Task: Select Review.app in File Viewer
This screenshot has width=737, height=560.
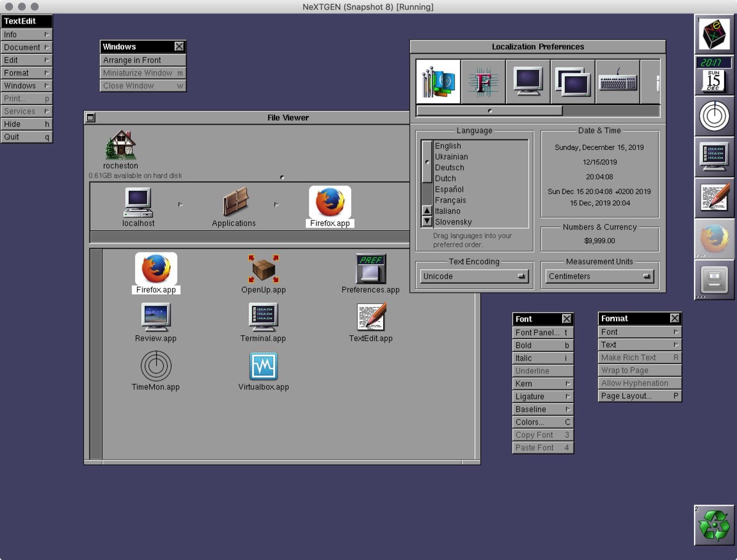Action: (156, 322)
